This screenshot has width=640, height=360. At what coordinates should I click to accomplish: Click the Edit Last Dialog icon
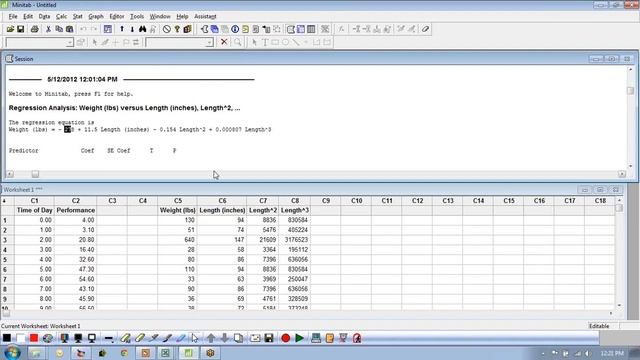[x=108, y=29]
